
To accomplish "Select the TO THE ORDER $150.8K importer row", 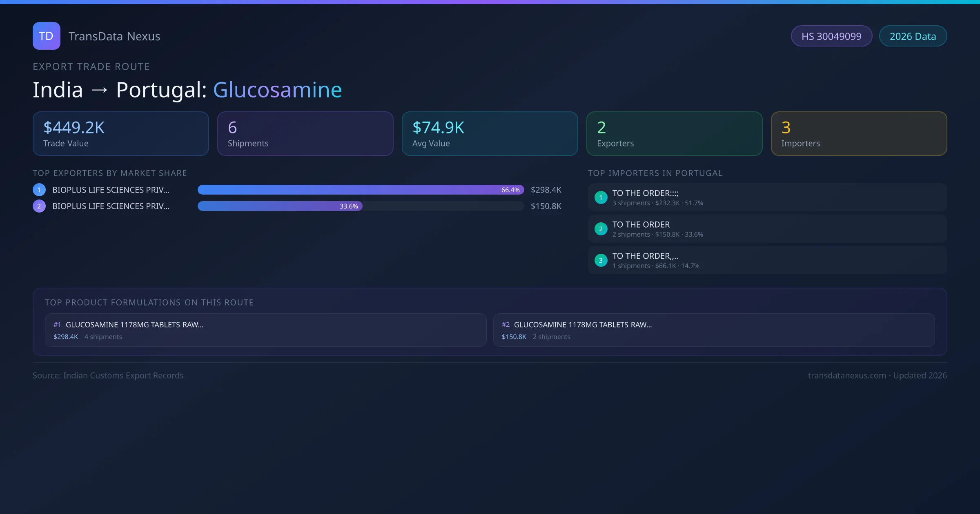I will [767, 229].
